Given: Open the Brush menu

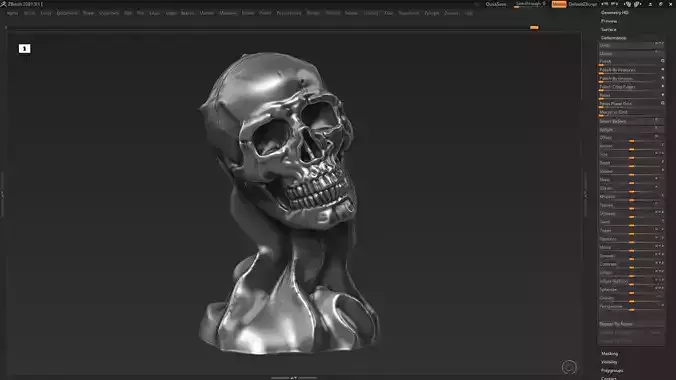Looking at the screenshot, I should [x=29, y=13].
